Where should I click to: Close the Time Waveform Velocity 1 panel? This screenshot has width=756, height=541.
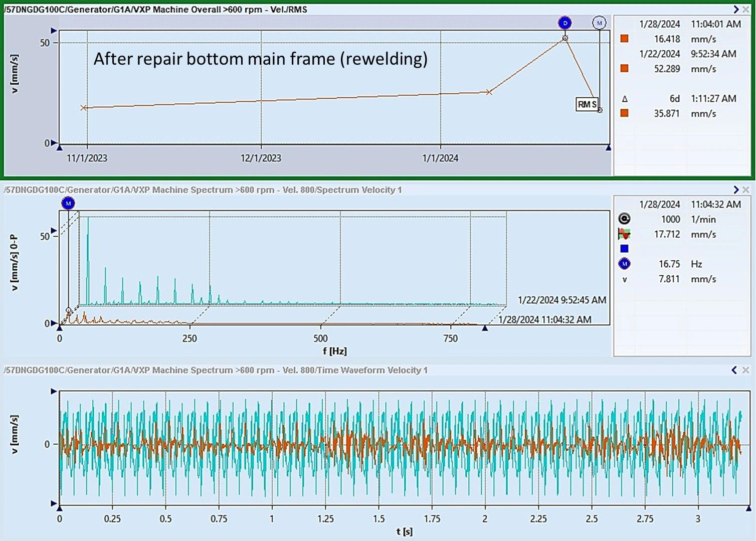[x=745, y=370]
